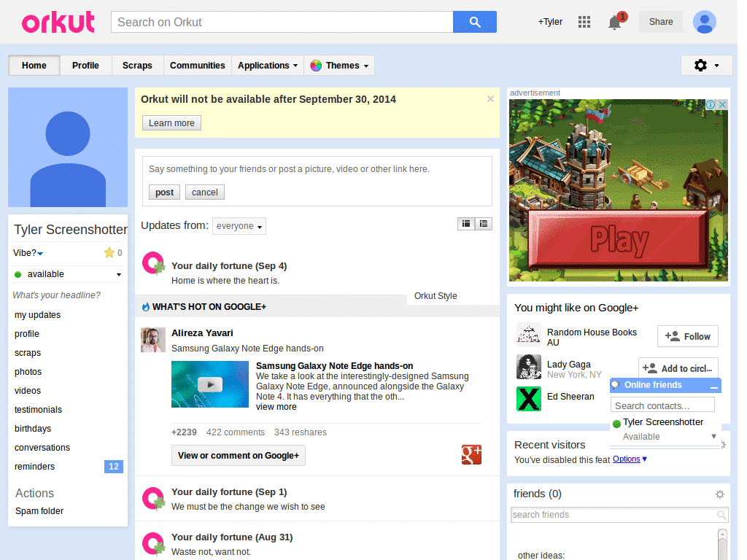Open the chat Available status dropdown
This screenshot has width=747, height=560.
pyautogui.click(x=713, y=436)
